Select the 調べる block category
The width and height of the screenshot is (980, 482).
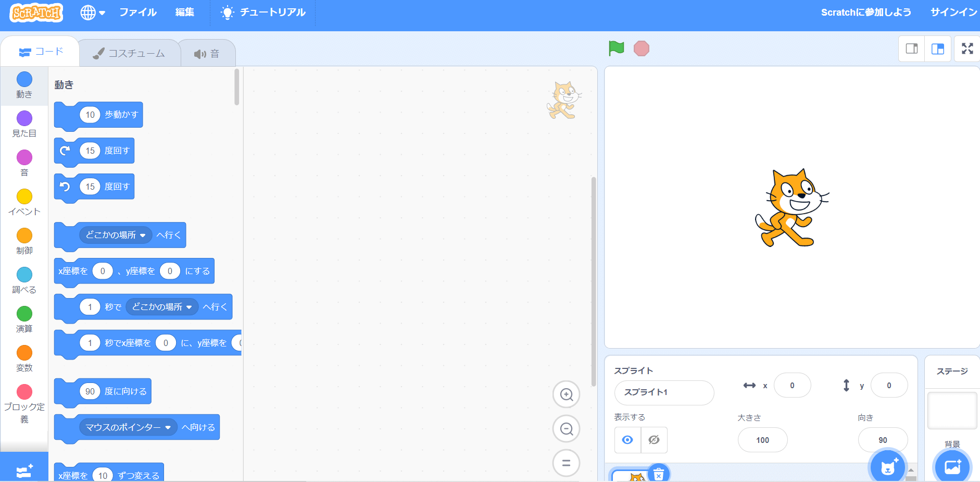pyautogui.click(x=24, y=281)
